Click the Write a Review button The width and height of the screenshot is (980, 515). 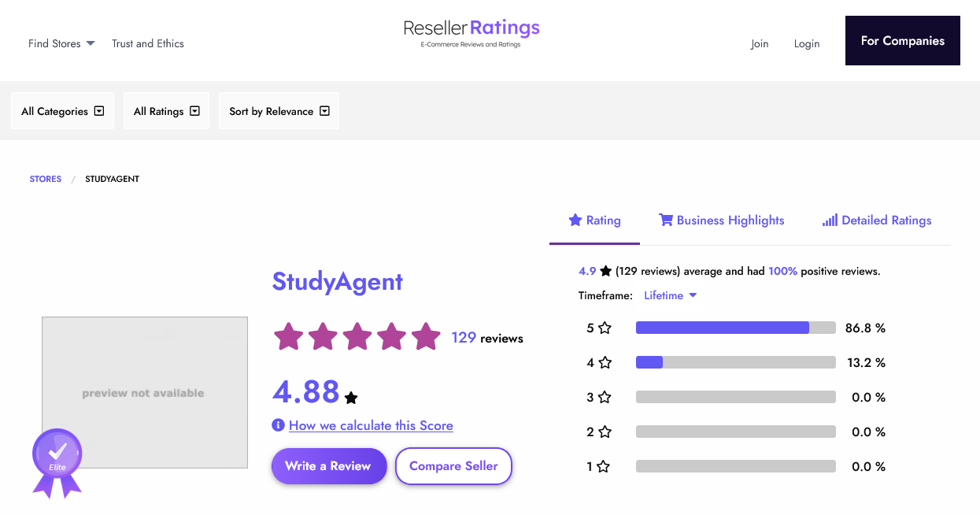(x=328, y=465)
